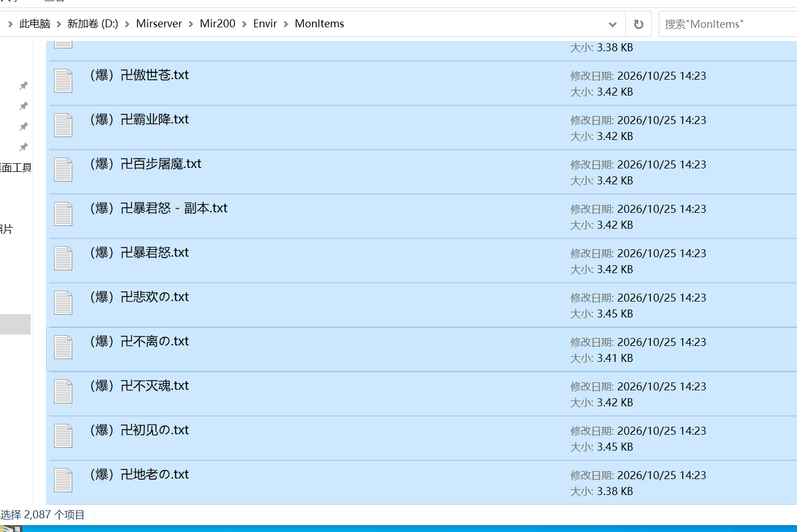797x532 pixels.
Task: Click the file name (爆）卍初见の.txt
Action: 139,430
